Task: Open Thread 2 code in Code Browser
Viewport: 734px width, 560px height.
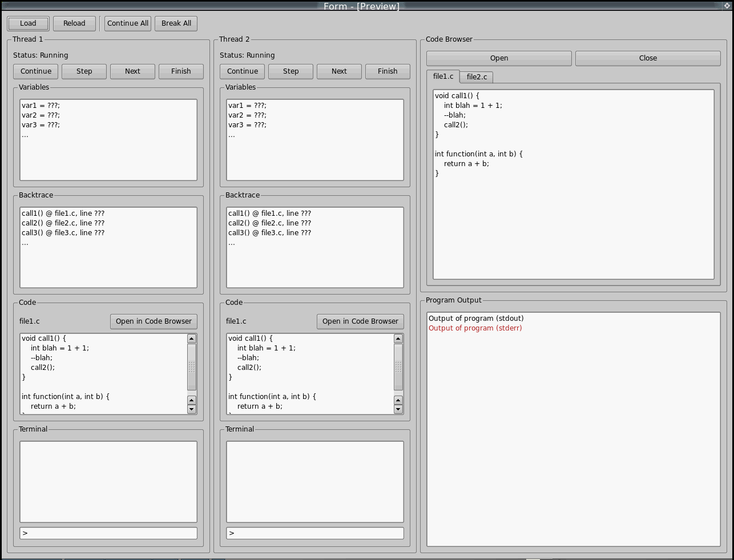Action: tap(360, 321)
